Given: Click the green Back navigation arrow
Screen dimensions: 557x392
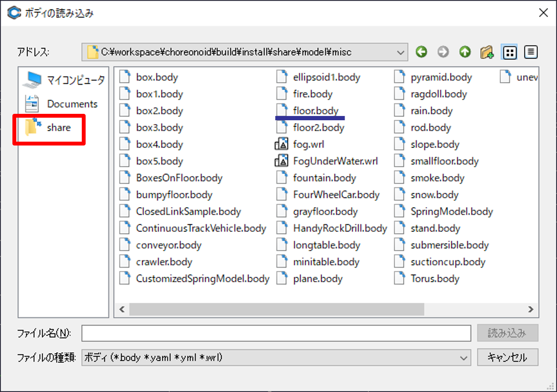Looking at the screenshot, I should pyautogui.click(x=421, y=52).
